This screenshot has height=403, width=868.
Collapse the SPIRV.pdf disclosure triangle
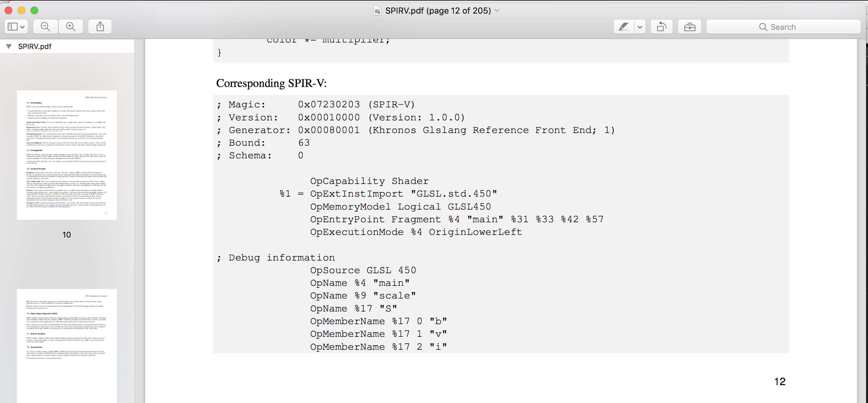8,46
